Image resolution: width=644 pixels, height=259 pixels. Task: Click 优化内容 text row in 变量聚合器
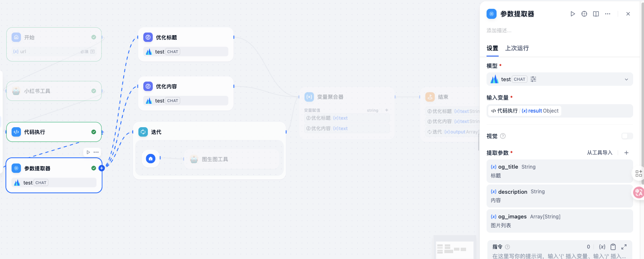click(347, 128)
